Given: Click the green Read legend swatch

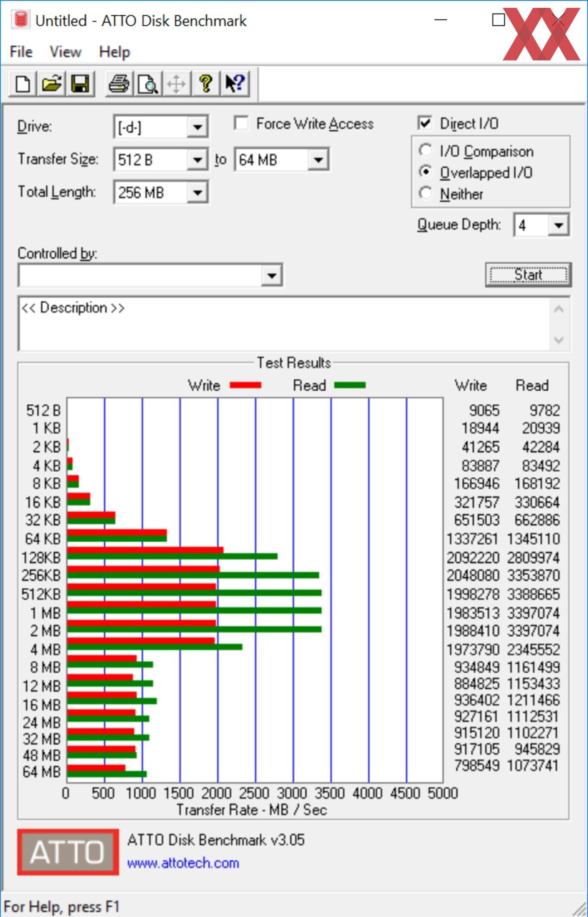Looking at the screenshot, I should [350, 385].
